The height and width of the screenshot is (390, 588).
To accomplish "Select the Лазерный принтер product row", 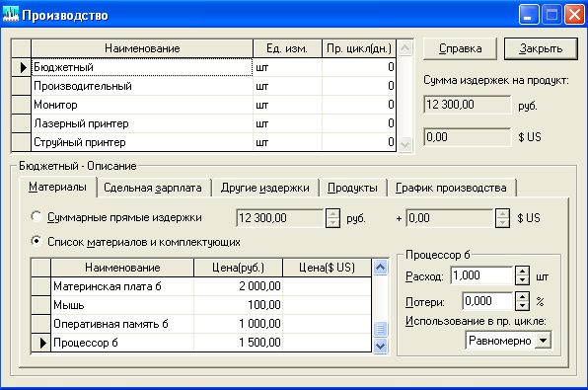I will click(x=204, y=123).
